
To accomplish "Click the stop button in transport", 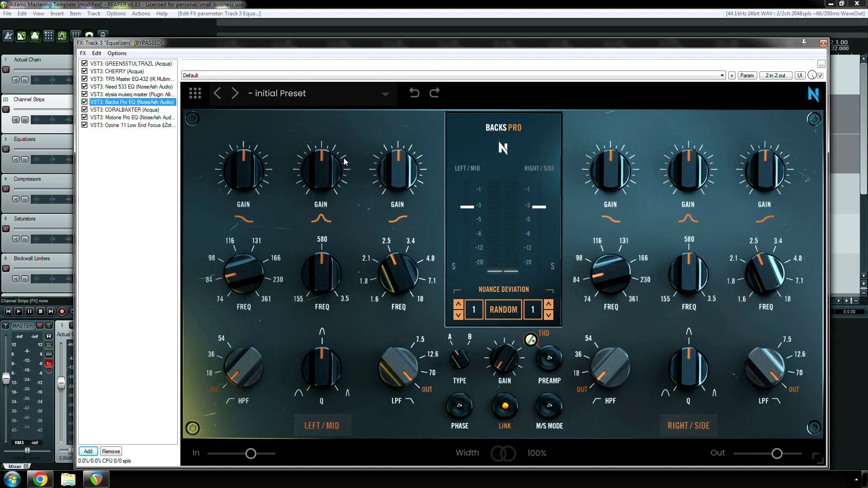I will tap(40, 311).
